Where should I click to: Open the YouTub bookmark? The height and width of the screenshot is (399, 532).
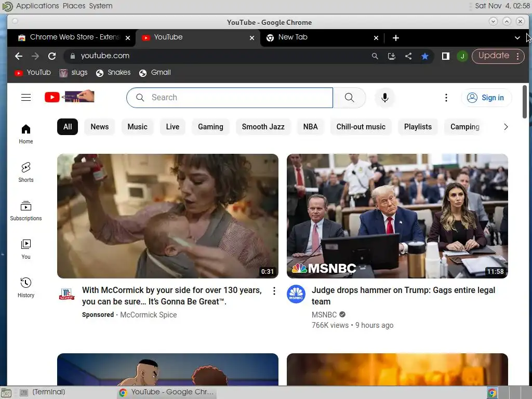pyautogui.click(x=33, y=73)
